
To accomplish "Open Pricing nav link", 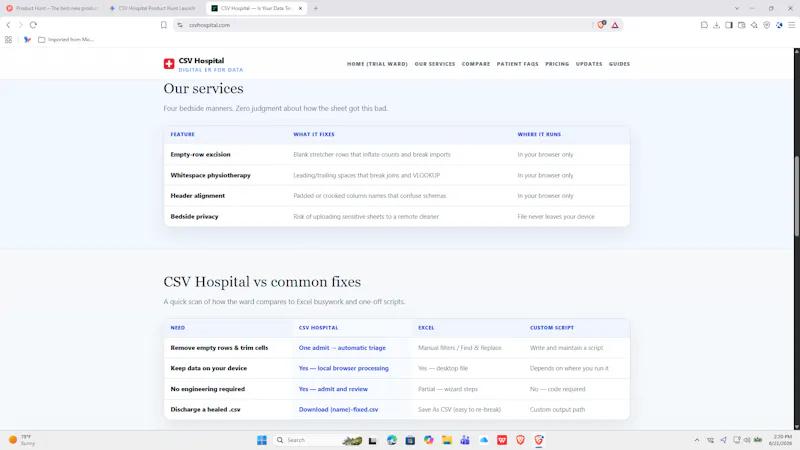I will tap(557, 64).
